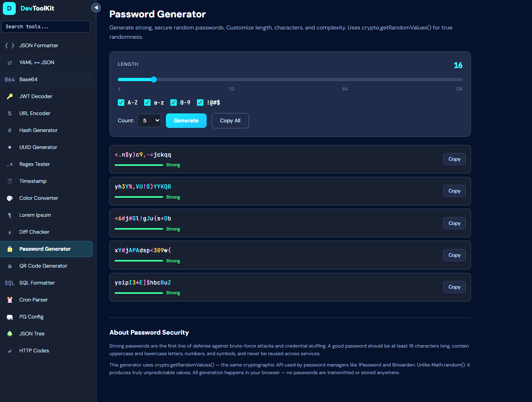Click the Search tools input field
This screenshot has width=532, height=402.
point(46,27)
